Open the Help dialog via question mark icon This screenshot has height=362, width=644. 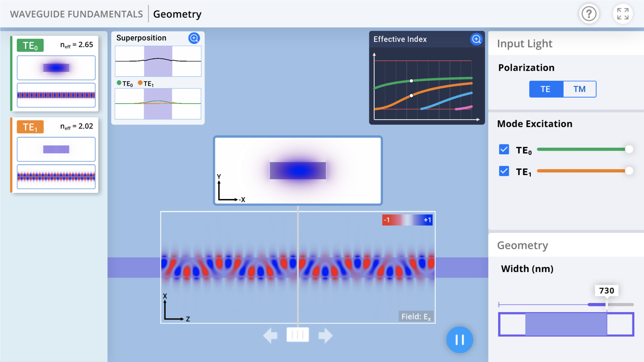(x=589, y=14)
